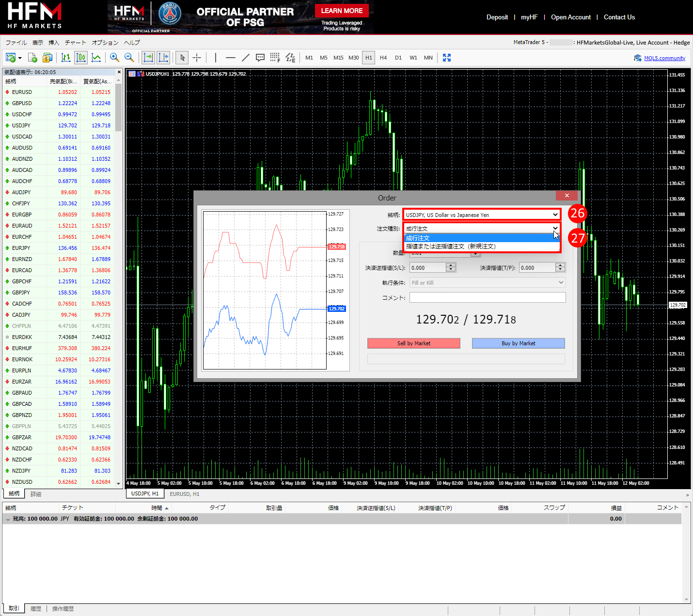Screen dimensions: 693x616
Task: Switch to the EURUSD, H1 chart tab
Action: click(x=184, y=494)
